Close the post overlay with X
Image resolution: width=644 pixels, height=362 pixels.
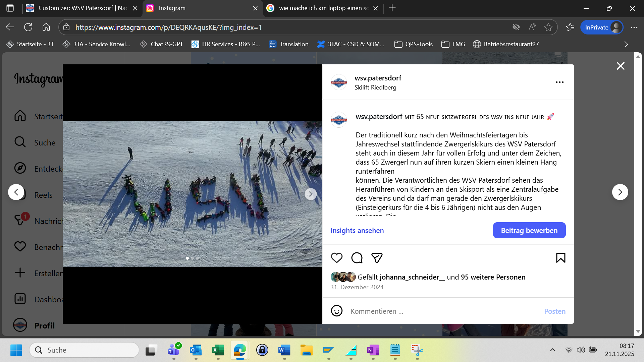[x=621, y=66]
